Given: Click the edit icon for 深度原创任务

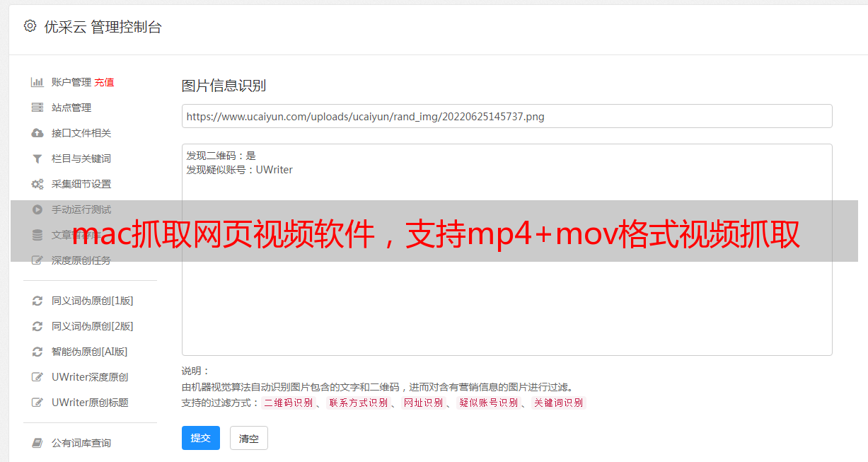Looking at the screenshot, I should pyautogui.click(x=37, y=260).
